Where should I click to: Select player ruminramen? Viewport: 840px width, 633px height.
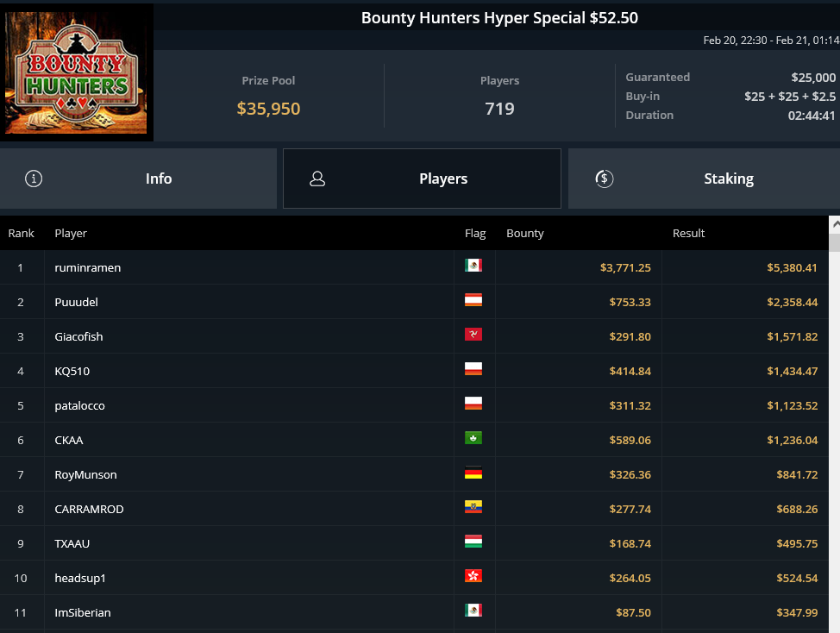tap(88, 267)
